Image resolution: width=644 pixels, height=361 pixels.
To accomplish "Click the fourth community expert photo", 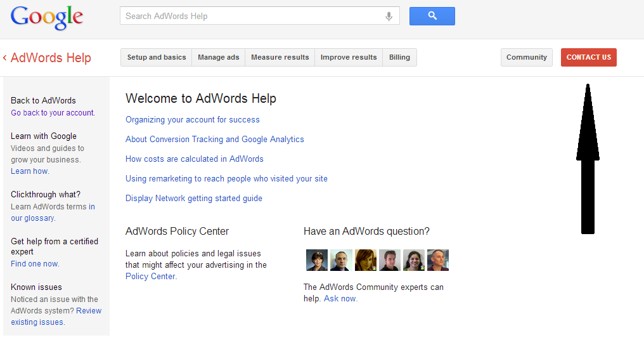I will click(x=390, y=260).
